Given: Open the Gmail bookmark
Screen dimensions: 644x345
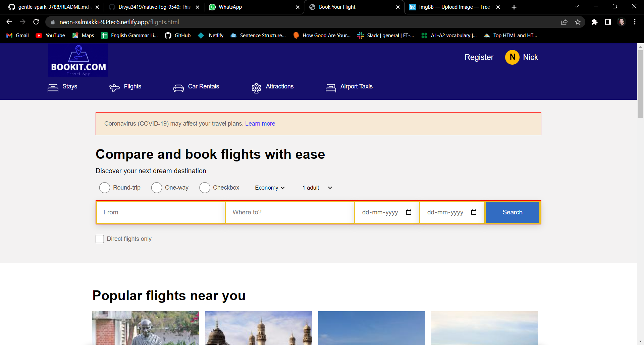Looking at the screenshot, I should 18,36.
